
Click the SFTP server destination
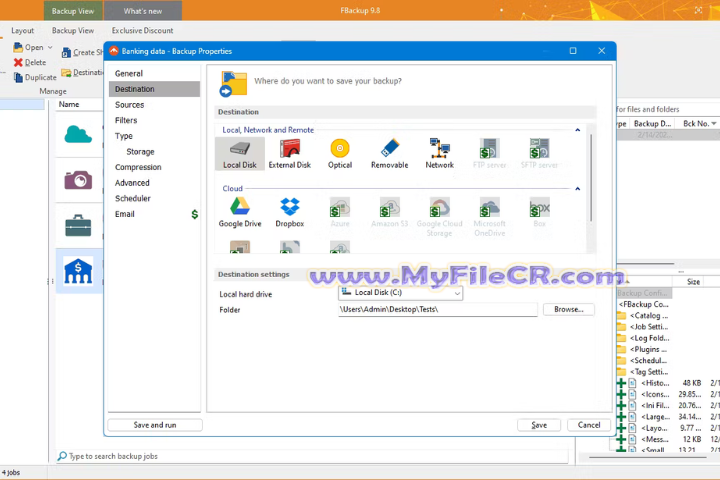point(539,154)
